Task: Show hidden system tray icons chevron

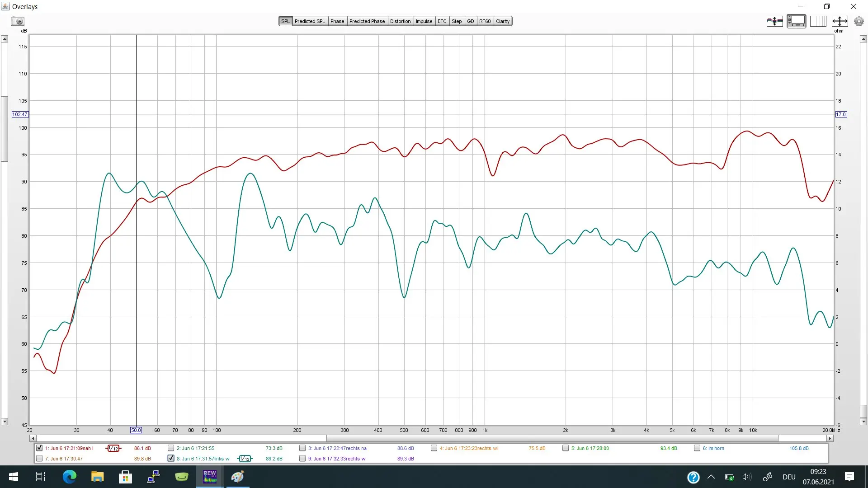Action: point(711,477)
